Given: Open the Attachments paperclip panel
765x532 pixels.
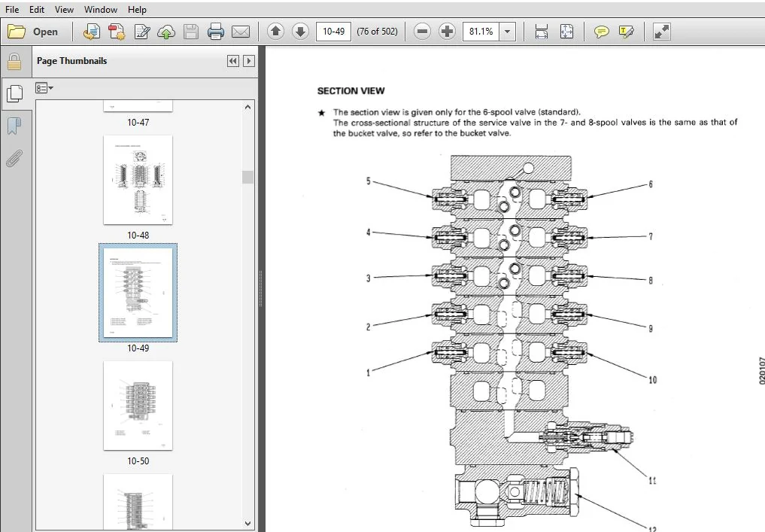Looking at the screenshot, I should pyautogui.click(x=14, y=158).
